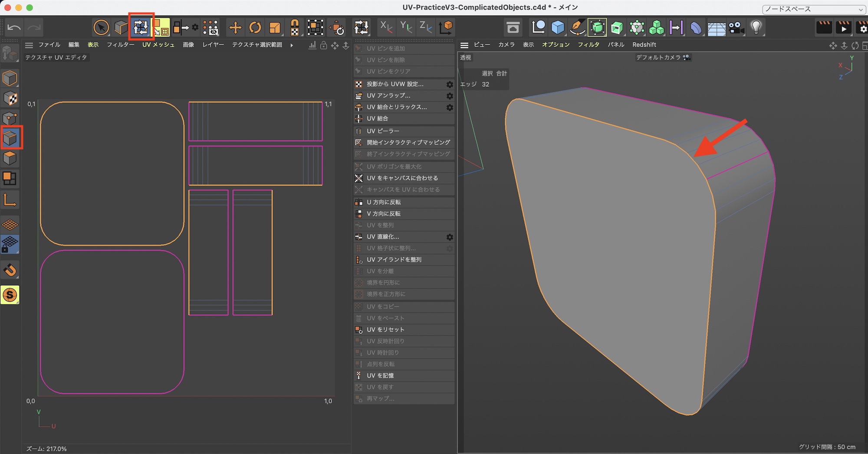Click the Camera object icon
Screen dimensions: 868x454
(736, 28)
